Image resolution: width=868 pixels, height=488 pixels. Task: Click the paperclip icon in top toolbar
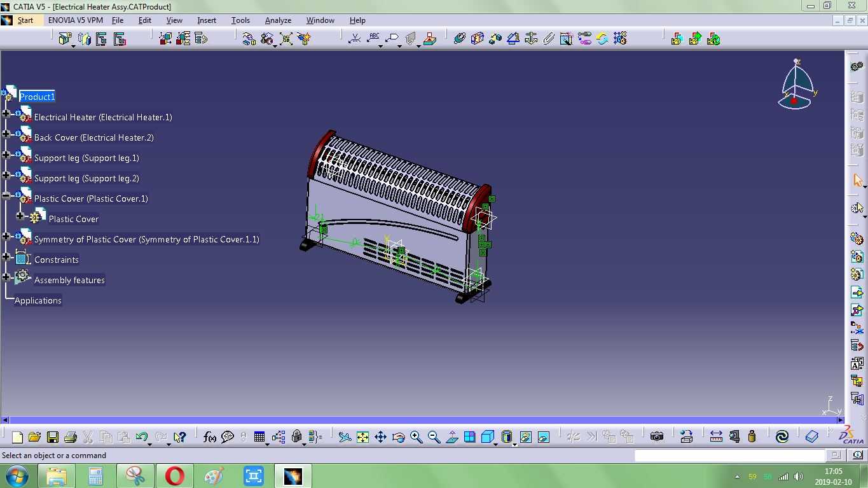pos(549,39)
